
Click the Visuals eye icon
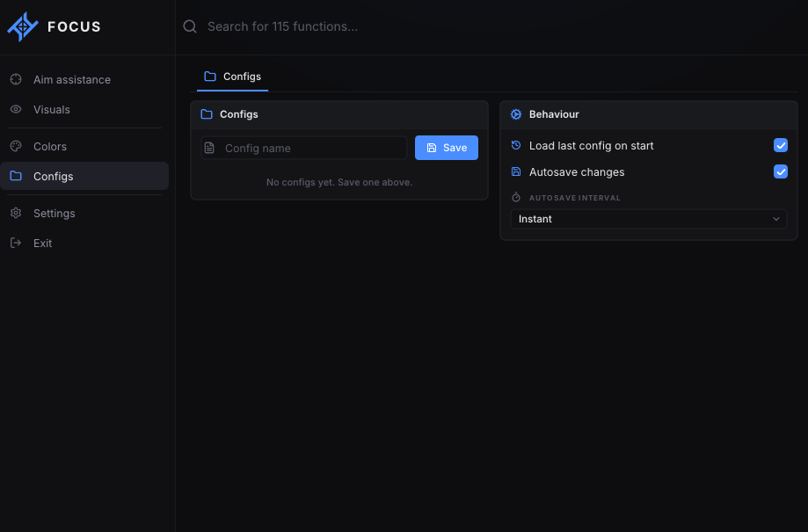point(16,109)
